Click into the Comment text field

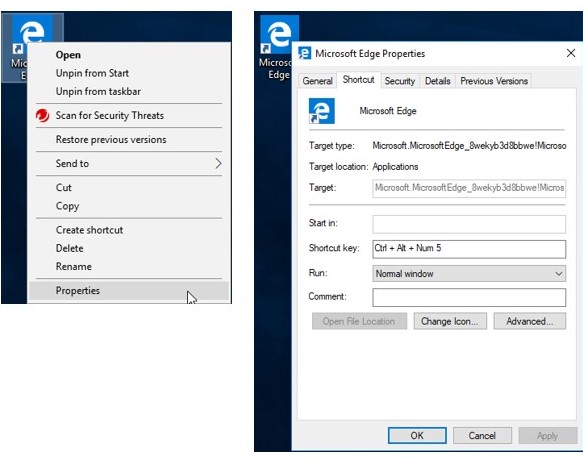coord(469,298)
